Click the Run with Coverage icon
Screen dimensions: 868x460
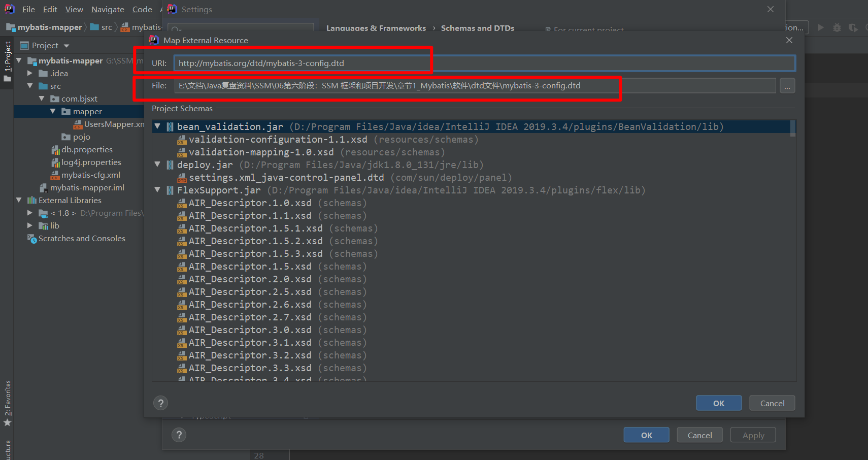tap(853, 27)
